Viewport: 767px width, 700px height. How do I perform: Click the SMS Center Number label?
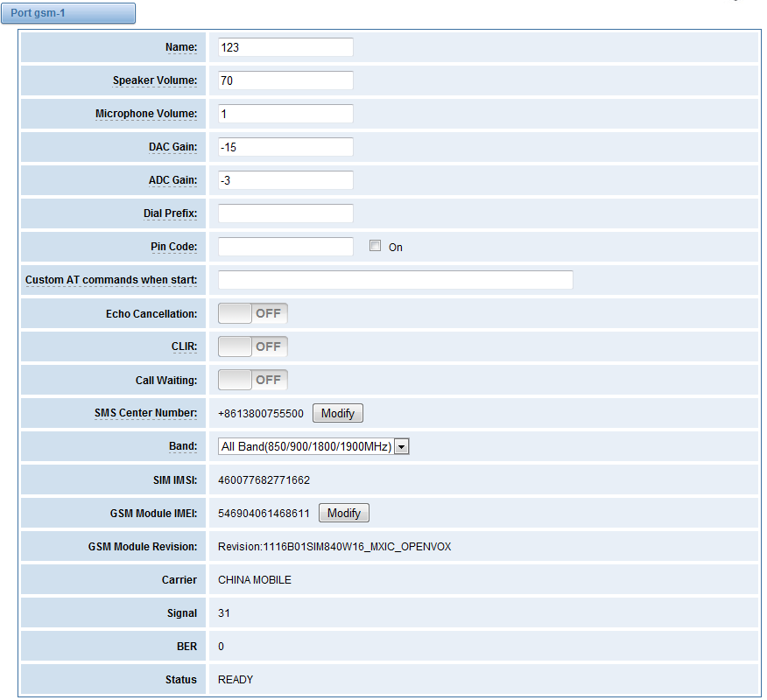click(145, 413)
